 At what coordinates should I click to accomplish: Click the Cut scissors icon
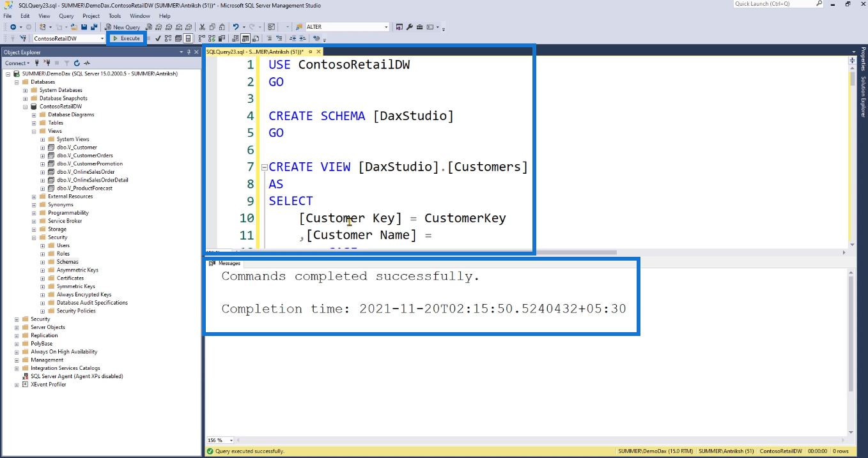[x=202, y=27]
